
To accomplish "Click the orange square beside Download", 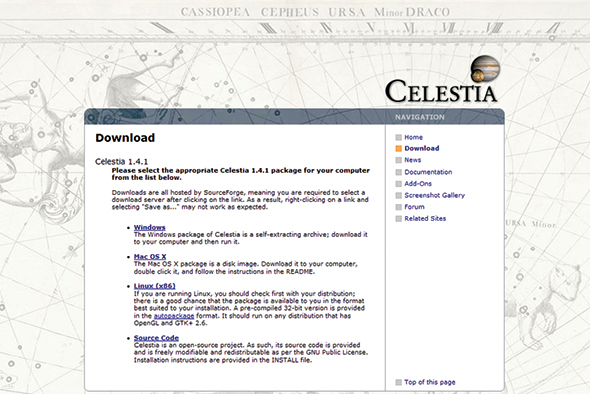I will click(x=398, y=149).
